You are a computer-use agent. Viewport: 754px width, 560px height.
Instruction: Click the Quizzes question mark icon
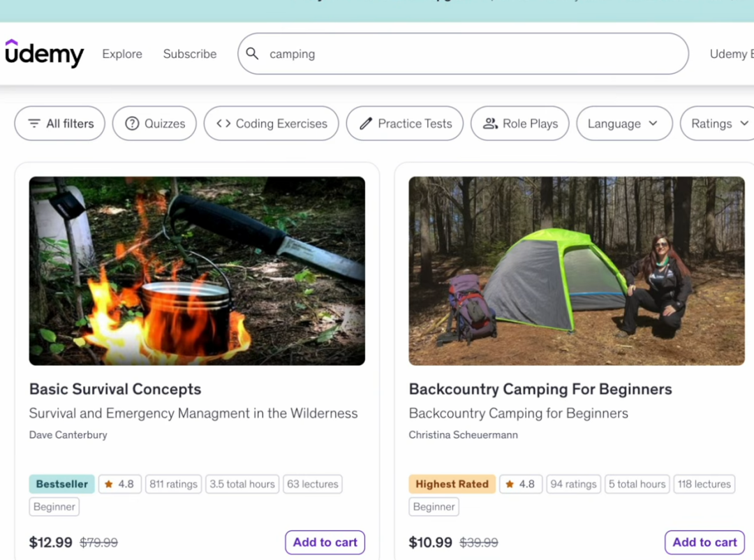[x=132, y=124]
